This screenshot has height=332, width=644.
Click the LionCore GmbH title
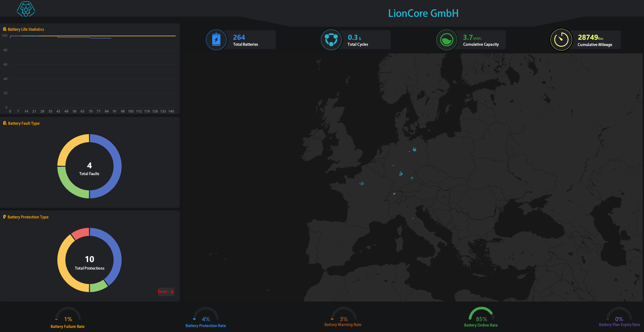tap(423, 13)
